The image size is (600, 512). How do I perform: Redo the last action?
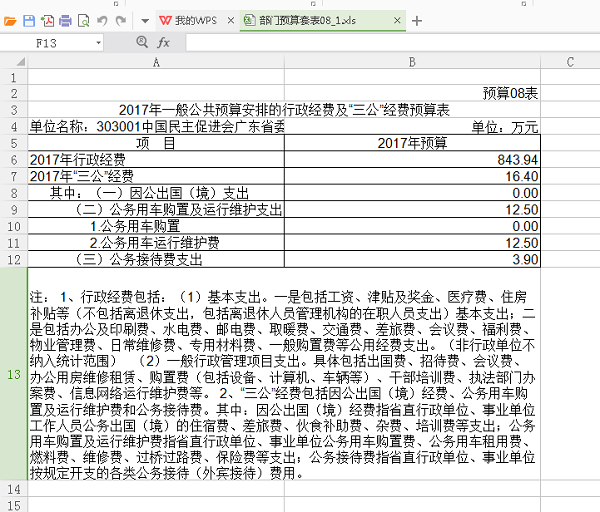point(121,21)
